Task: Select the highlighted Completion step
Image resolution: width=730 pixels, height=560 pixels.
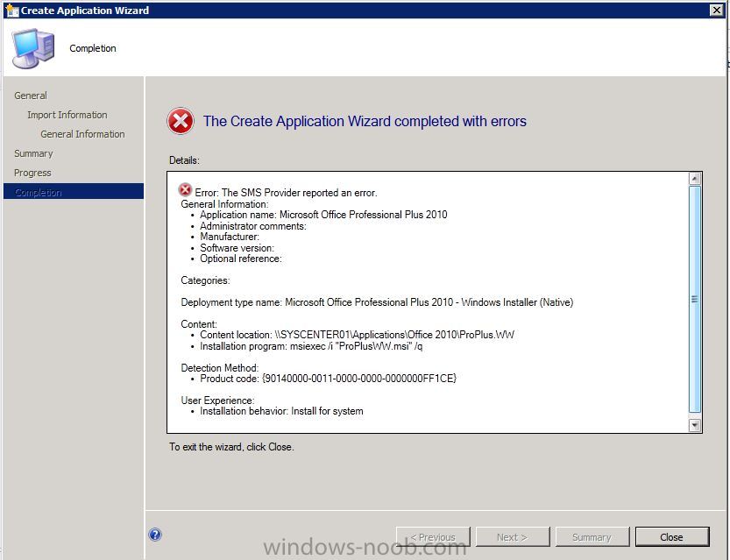Action: tap(74, 191)
